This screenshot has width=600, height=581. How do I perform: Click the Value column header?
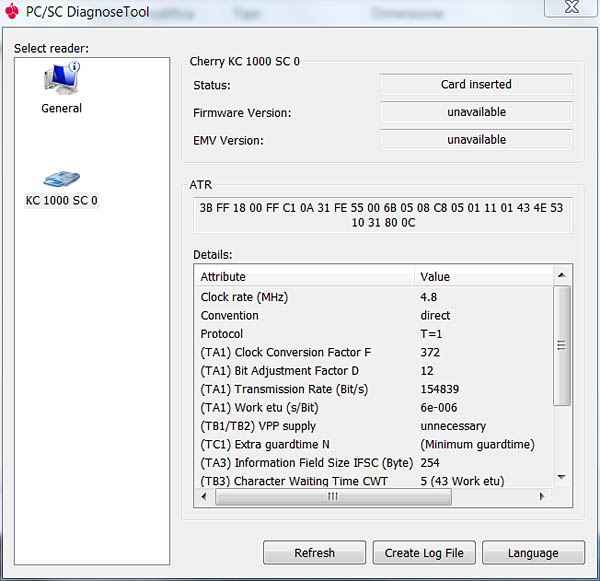pos(483,276)
